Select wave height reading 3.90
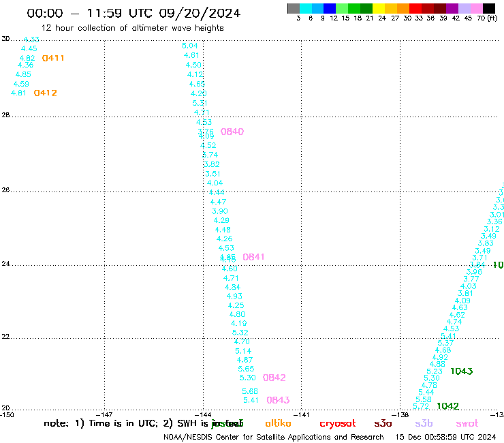 pos(219,211)
